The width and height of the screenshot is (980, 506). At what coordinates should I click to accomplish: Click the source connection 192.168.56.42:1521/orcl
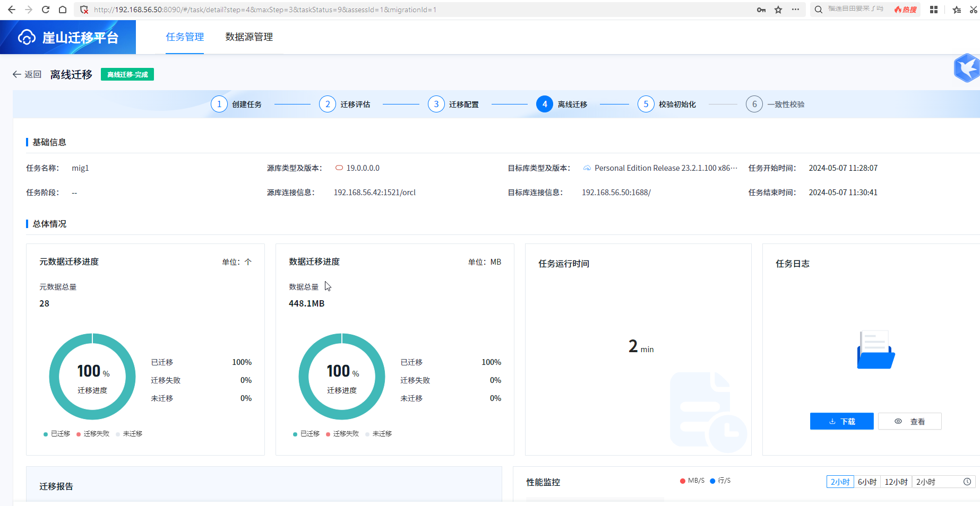pyautogui.click(x=375, y=193)
